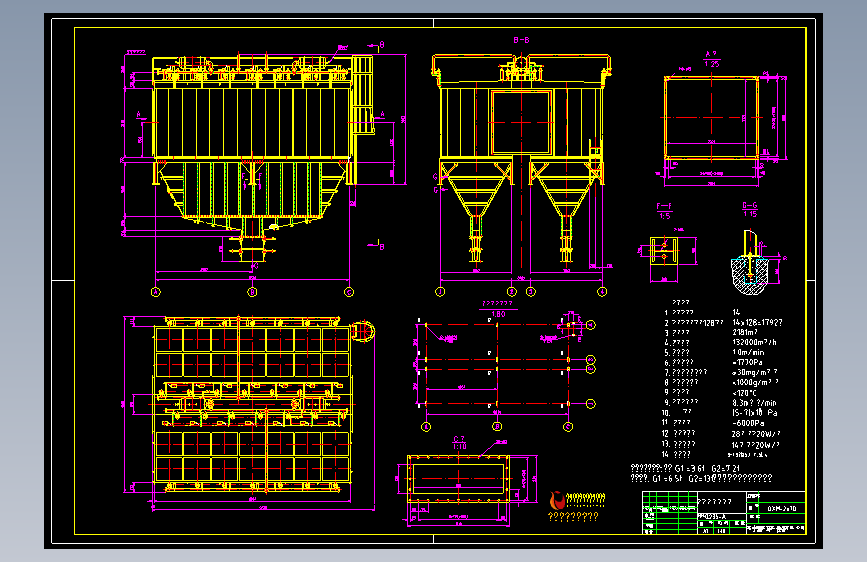867x562 pixels.
Task: Click the flame logo icon
Action: [557, 500]
